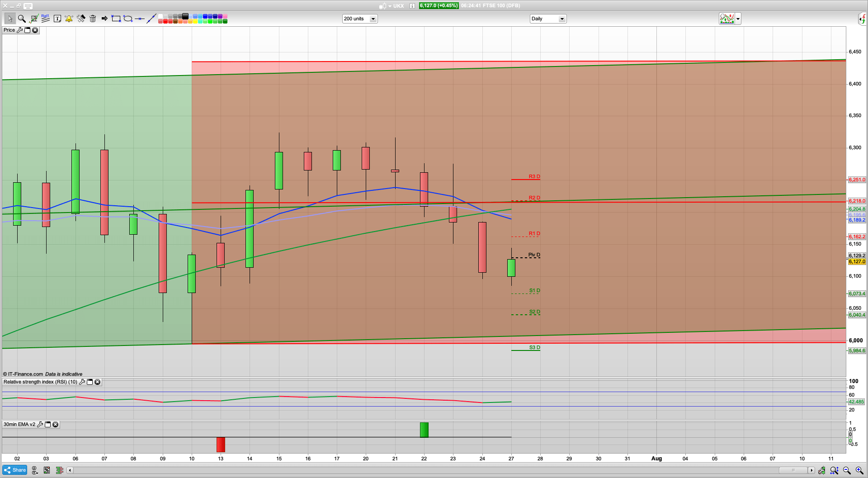The image size is (868, 478).
Task: Close the 30min EMA v2 panel
Action: (x=55, y=424)
